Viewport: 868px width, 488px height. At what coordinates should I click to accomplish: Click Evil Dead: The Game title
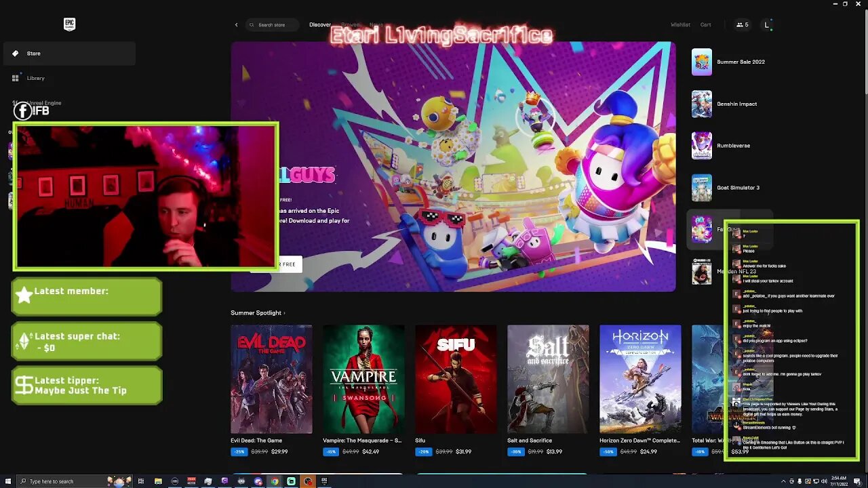256,441
